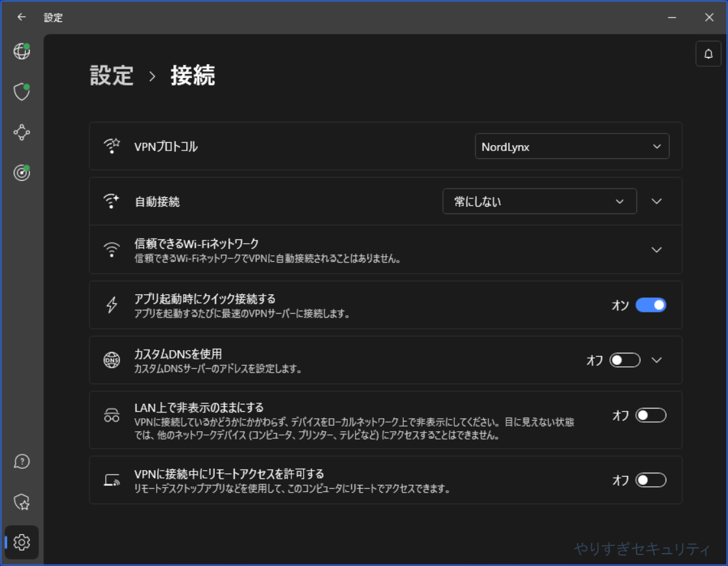Expand the カスタムDNSを使用 chevron
728x566 pixels.
tap(657, 360)
